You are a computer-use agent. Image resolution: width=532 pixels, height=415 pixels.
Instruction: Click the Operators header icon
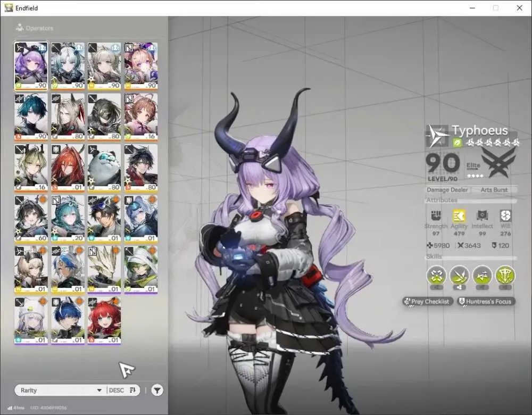click(x=19, y=28)
